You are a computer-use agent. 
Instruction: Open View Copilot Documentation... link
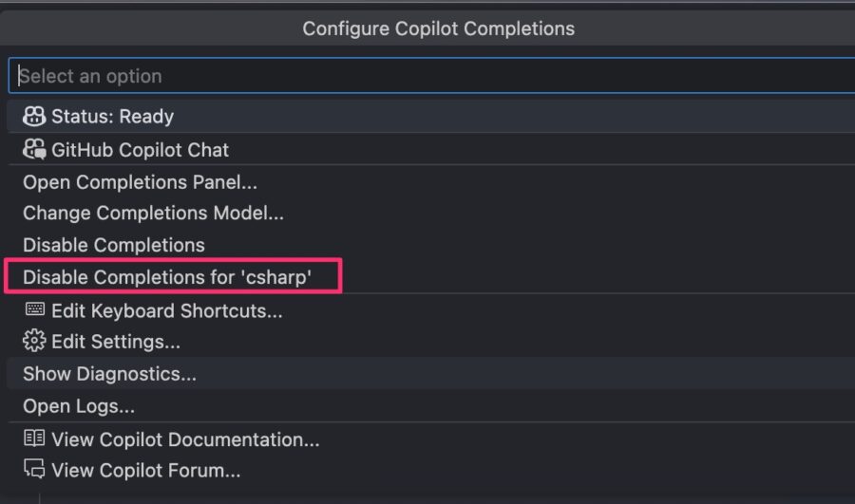(430, 439)
